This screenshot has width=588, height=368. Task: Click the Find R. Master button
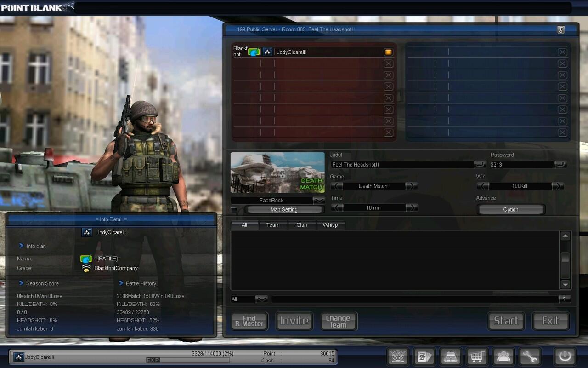coord(249,321)
